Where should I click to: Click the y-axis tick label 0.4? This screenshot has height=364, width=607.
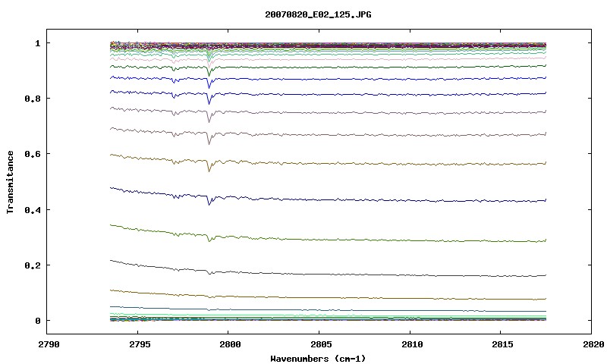[33, 209]
